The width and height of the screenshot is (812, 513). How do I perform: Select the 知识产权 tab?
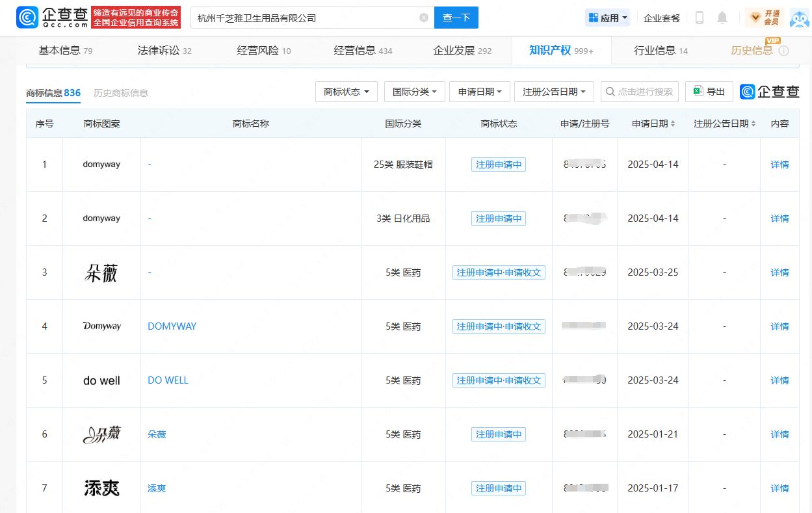tap(561, 51)
